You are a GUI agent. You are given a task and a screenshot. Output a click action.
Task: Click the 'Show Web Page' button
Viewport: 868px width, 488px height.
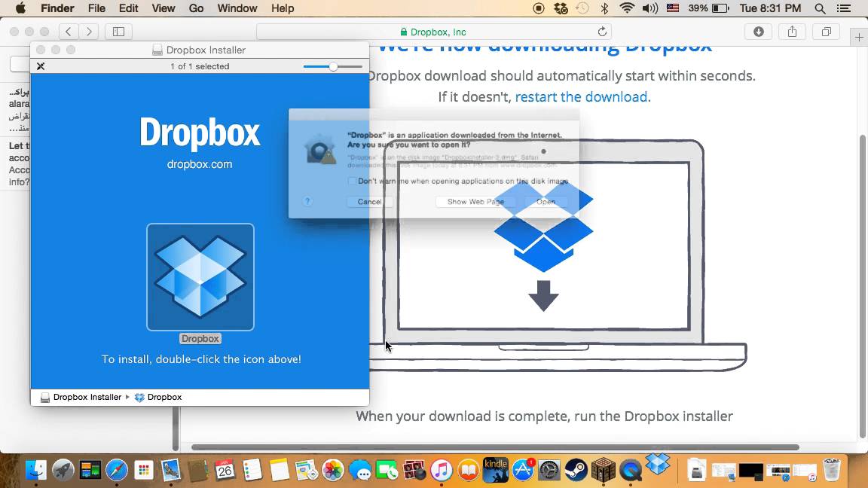pos(475,202)
